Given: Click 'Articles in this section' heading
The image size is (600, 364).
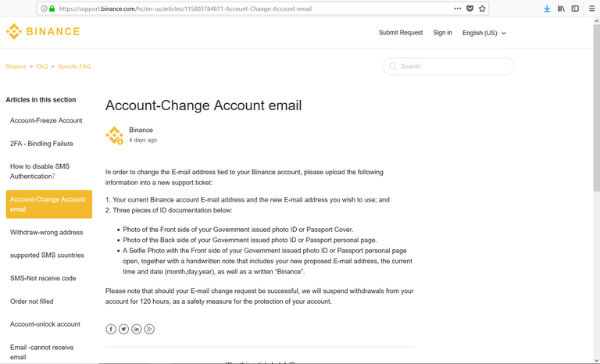Looking at the screenshot, I should click(x=41, y=100).
